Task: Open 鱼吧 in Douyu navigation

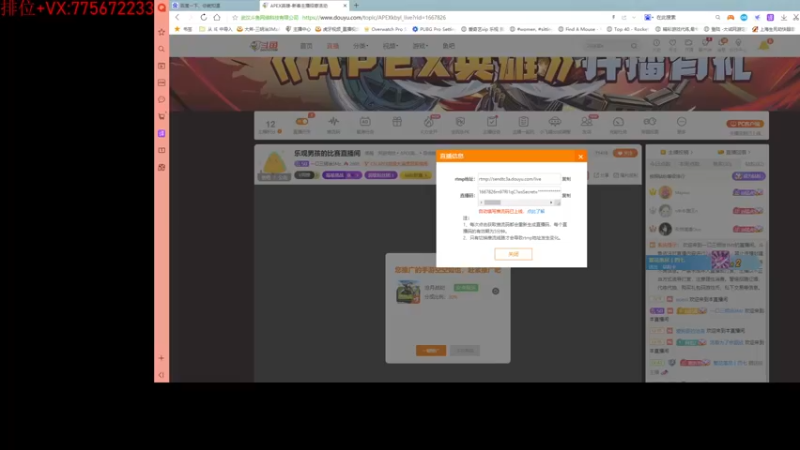Action: pyautogui.click(x=448, y=46)
